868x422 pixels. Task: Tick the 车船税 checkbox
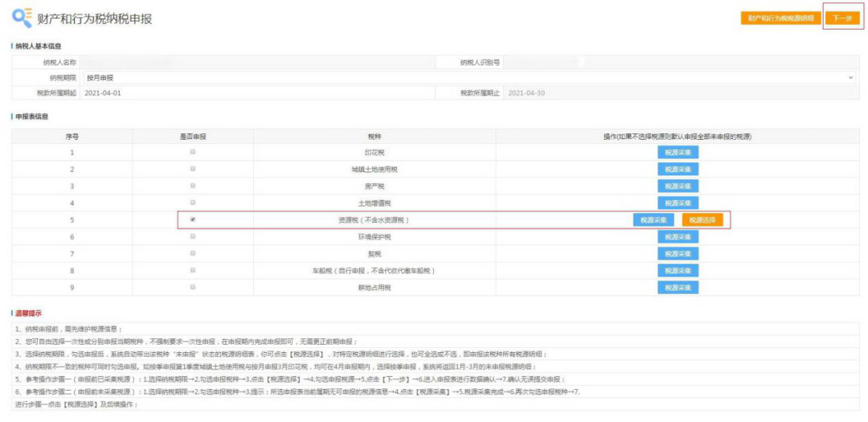(x=193, y=270)
